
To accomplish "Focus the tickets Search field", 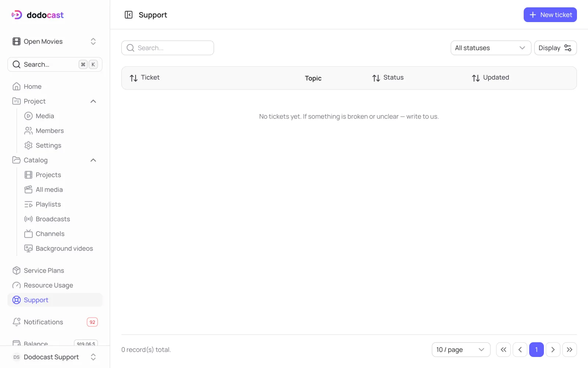I will (168, 48).
